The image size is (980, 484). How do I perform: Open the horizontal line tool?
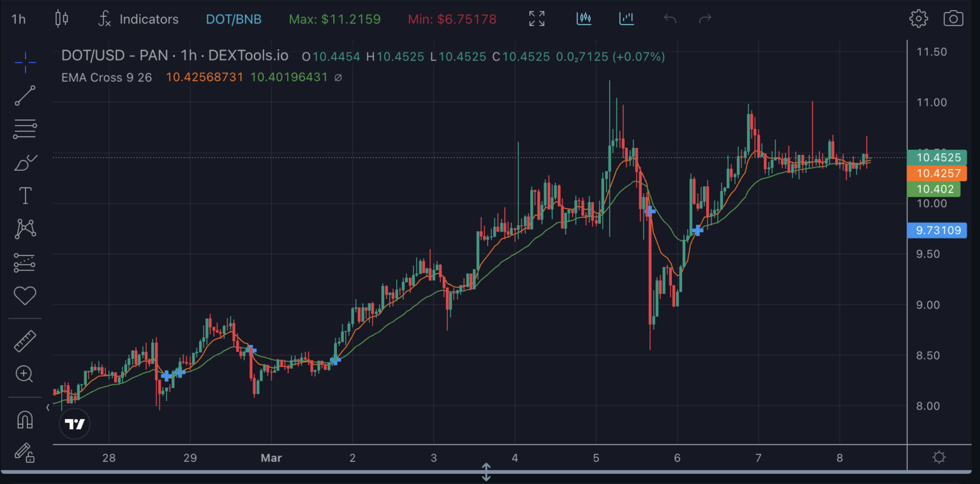click(24, 129)
